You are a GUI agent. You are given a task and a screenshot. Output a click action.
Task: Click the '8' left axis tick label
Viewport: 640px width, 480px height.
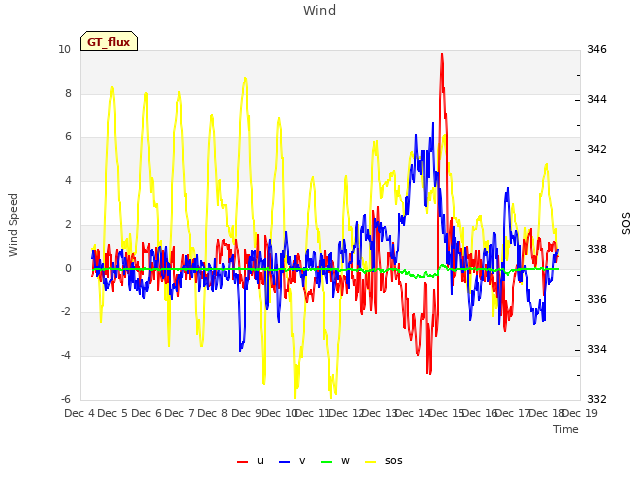[x=68, y=93]
